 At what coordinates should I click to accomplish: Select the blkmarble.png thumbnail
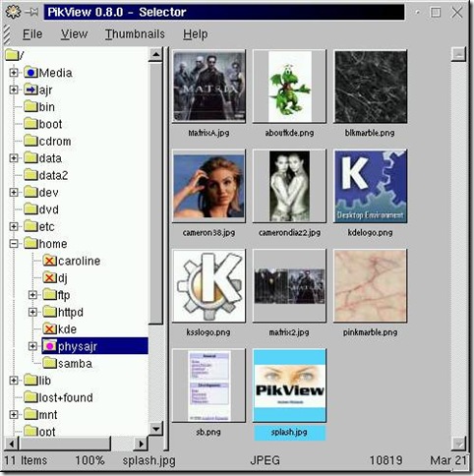370,87
